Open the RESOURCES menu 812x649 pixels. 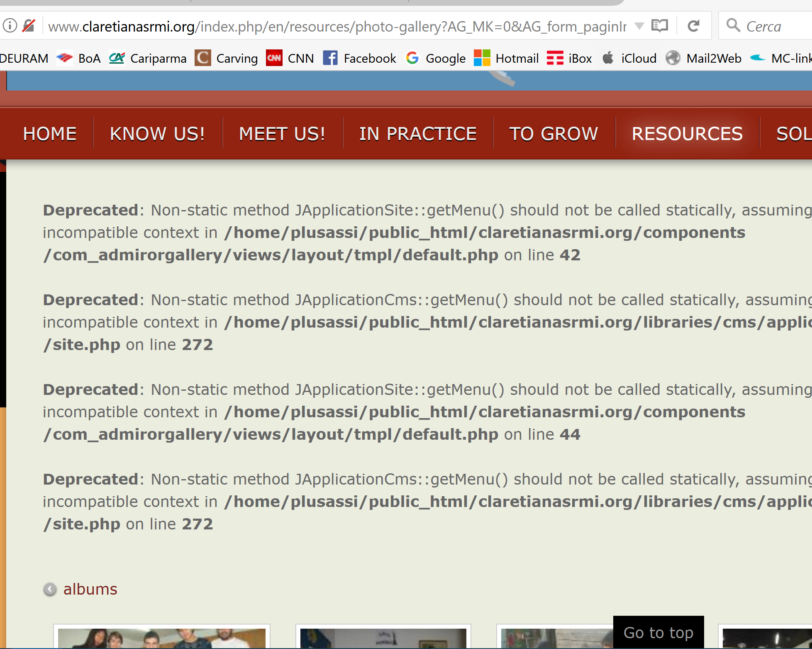tap(688, 134)
